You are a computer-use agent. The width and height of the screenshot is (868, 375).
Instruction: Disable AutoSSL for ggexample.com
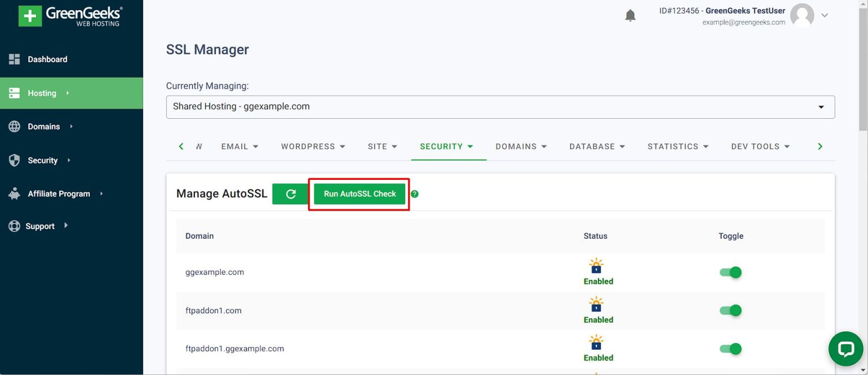tap(731, 272)
